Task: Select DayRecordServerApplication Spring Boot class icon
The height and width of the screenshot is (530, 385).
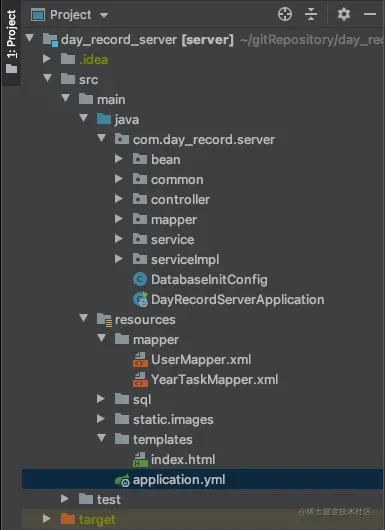Action: point(140,299)
